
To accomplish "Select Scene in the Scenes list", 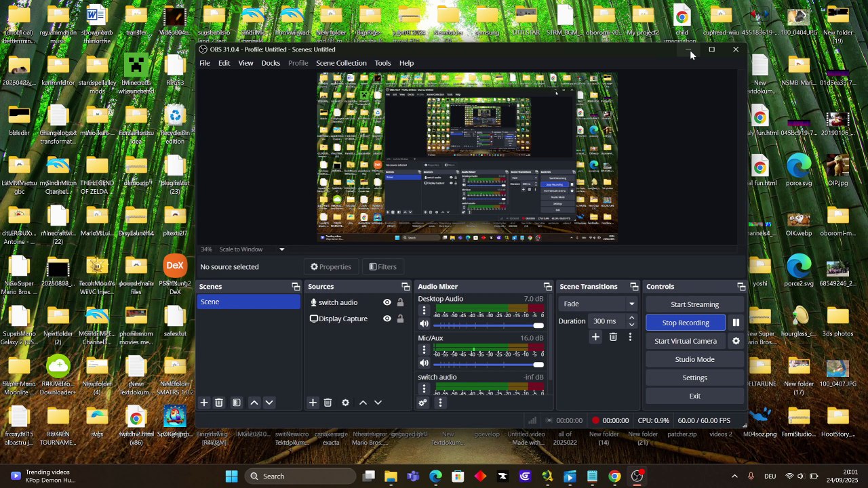I will click(248, 302).
